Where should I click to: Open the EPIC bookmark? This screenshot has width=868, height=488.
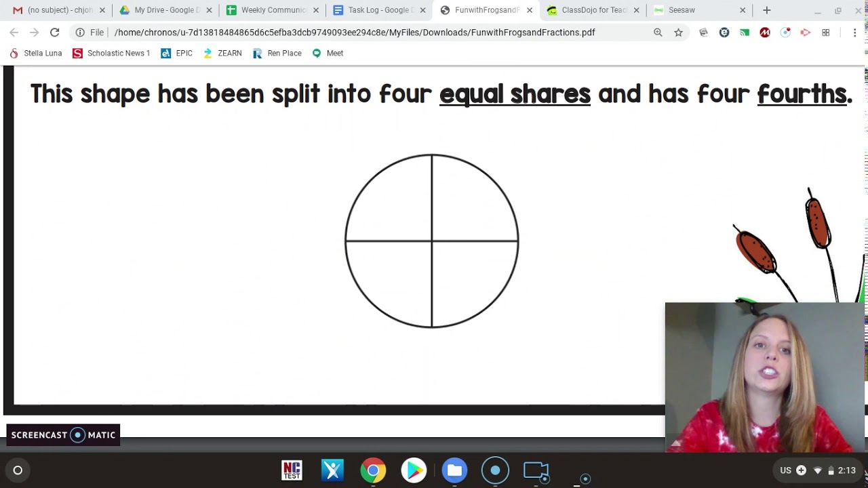[176, 53]
